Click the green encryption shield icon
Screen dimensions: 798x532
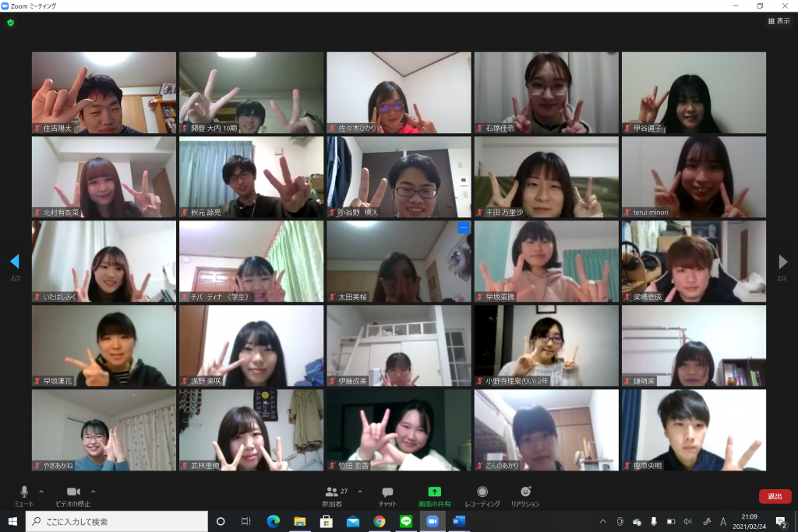[x=10, y=23]
